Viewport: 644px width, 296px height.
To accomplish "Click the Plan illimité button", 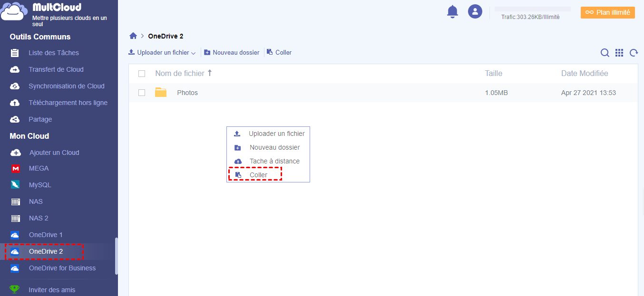I will pos(608,12).
